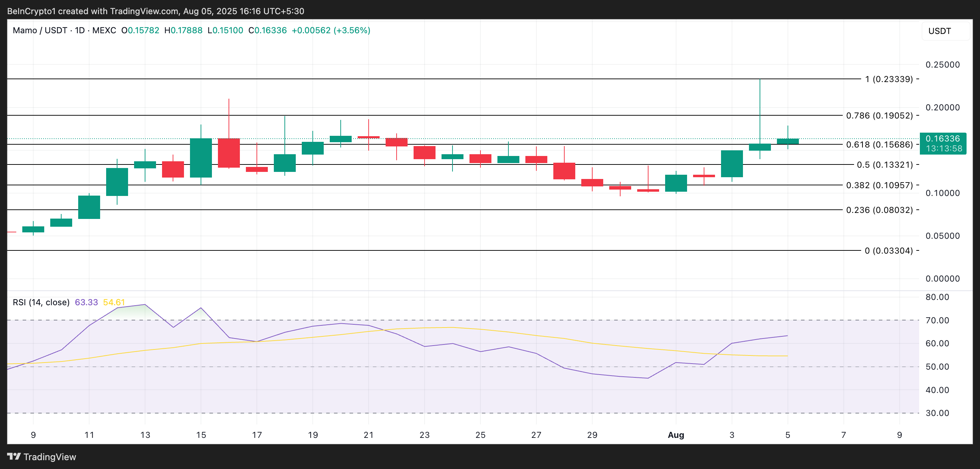
Task: Click the current price label 0.16336
Action: point(942,138)
